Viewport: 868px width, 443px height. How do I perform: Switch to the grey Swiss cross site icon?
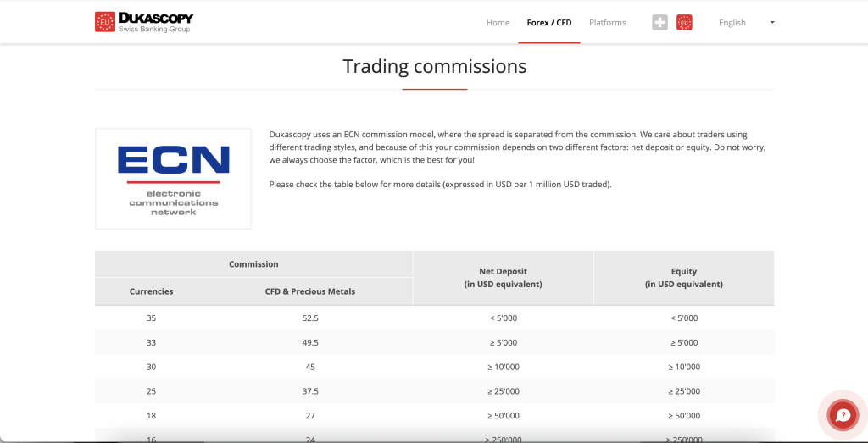[x=659, y=23]
